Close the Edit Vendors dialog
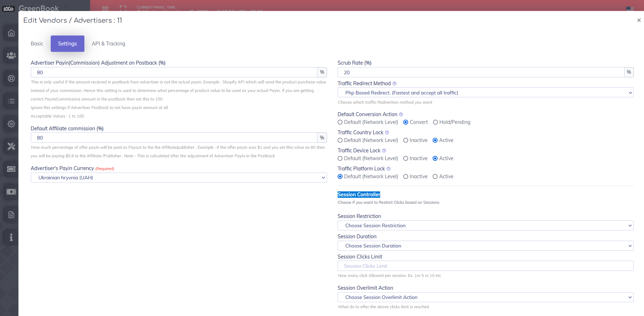Screen dimensions: 644x316 639,20
